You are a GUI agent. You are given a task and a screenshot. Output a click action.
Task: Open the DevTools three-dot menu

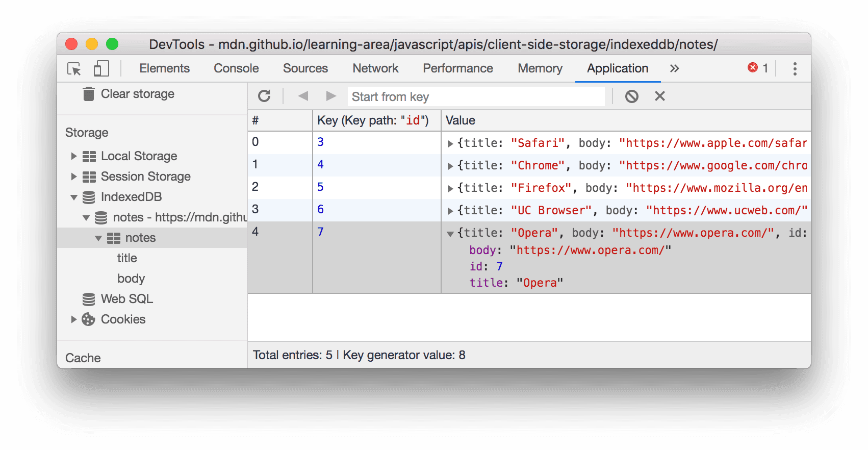pos(794,69)
